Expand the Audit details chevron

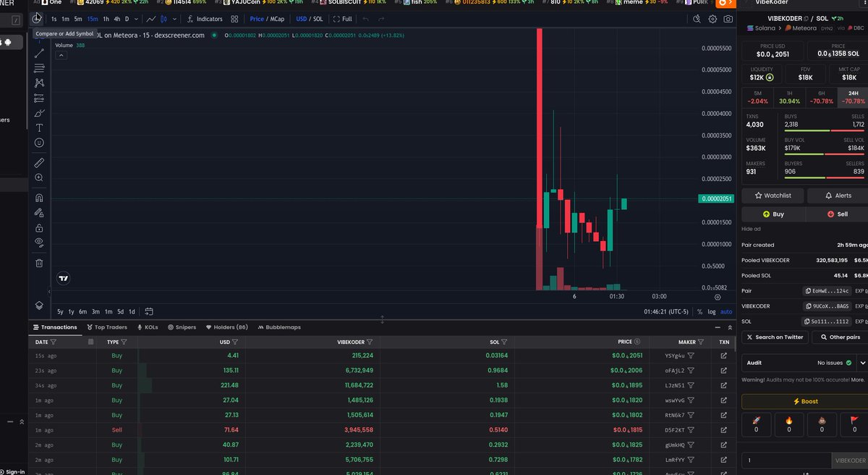point(862,362)
